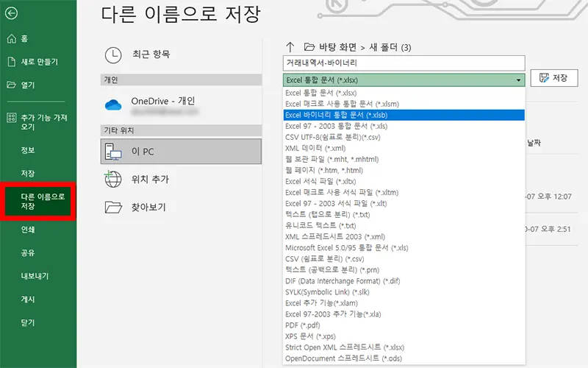Viewport: 588px width, 368px height.
Task: Choose Excel 서식 파일 (*.xltx)
Action: click(x=404, y=181)
